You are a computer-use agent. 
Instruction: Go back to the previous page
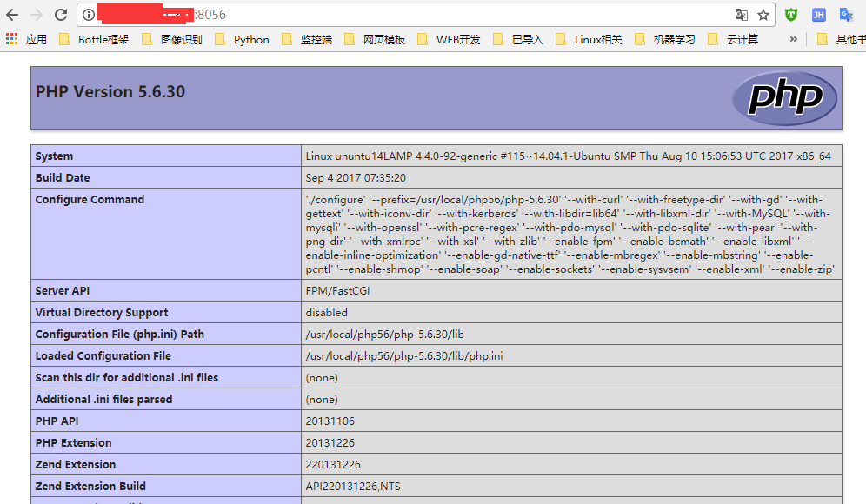(12, 15)
